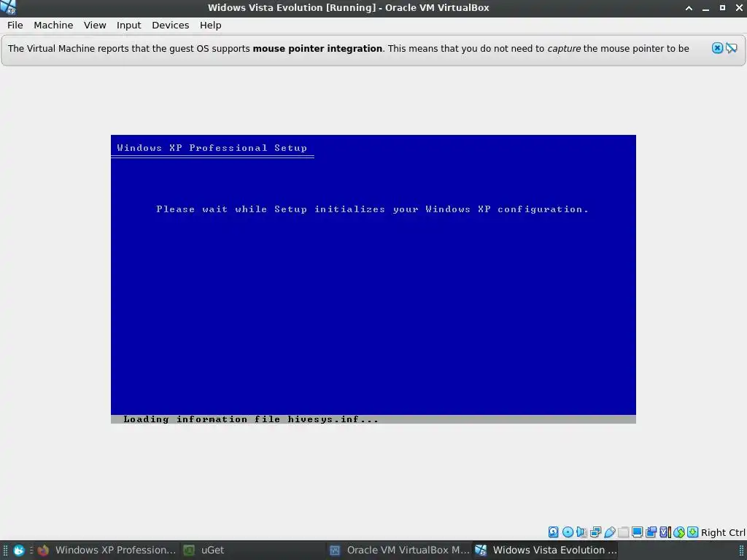
Task: Click the mouse integration status icon
Action: (x=679, y=532)
